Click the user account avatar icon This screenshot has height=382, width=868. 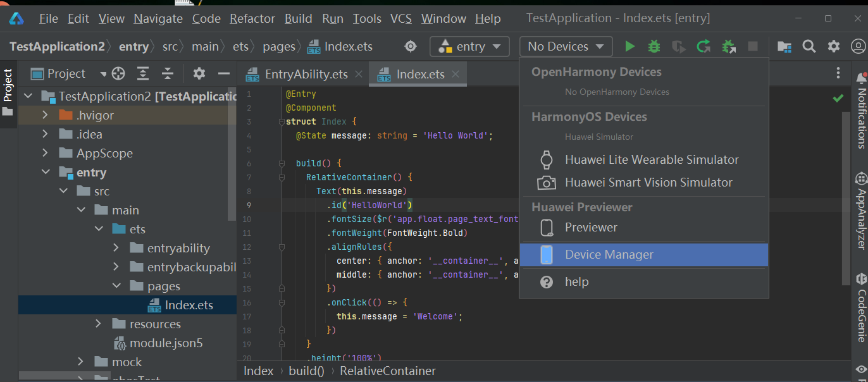coord(859,46)
